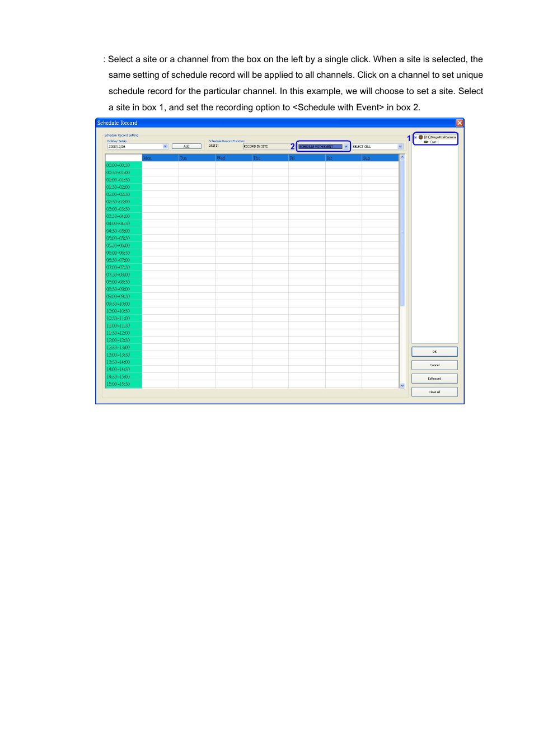Image resolution: width=534 pixels, height=756 pixels.
Task: Click the 00:00~00:30 time row label
Action: (x=124, y=165)
